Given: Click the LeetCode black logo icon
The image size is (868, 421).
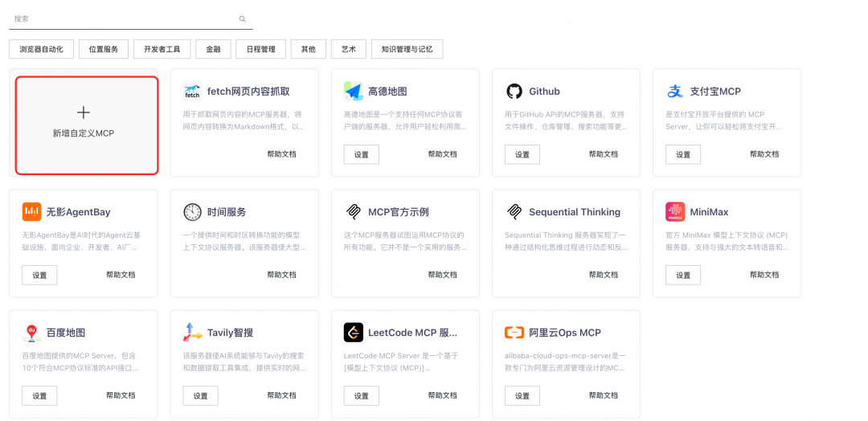Looking at the screenshot, I should click(x=353, y=333).
